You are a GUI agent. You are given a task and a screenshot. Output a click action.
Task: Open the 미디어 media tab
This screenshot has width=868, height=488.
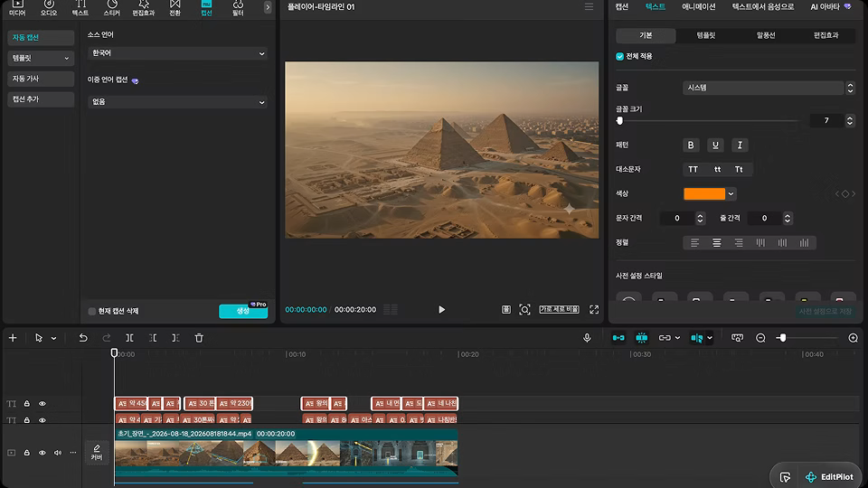pos(17,8)
